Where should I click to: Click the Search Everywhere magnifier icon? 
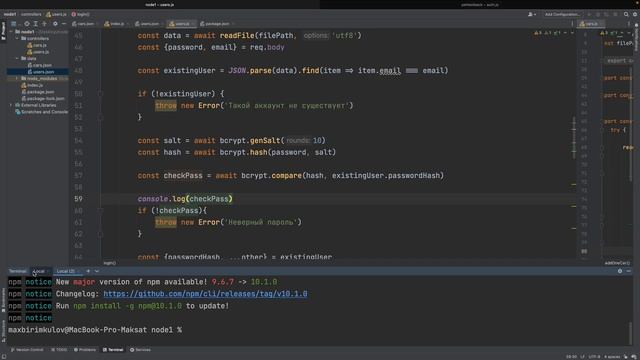(626, 14)
